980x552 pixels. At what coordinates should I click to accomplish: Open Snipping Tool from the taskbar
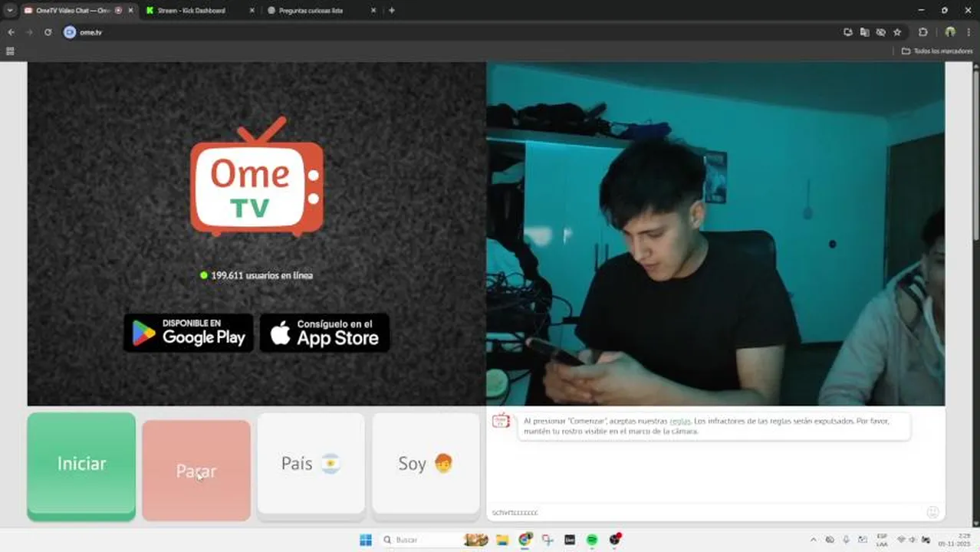[548, 540]
